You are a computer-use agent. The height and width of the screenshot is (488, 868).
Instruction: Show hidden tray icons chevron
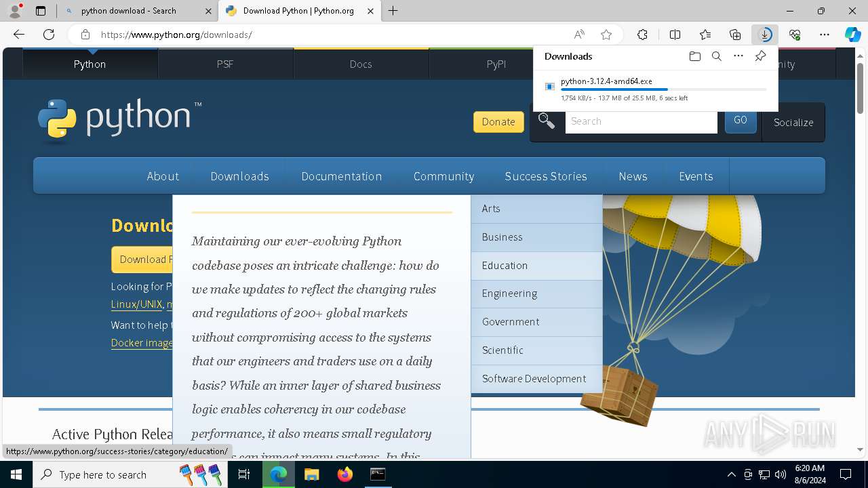point(731,474)
